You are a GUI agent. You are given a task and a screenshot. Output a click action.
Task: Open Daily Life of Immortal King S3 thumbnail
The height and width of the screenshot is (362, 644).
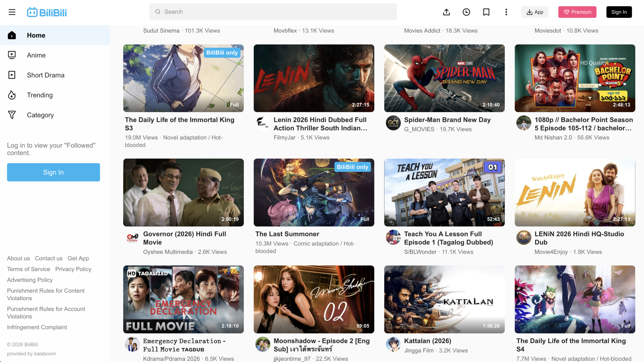pos(183,78)
